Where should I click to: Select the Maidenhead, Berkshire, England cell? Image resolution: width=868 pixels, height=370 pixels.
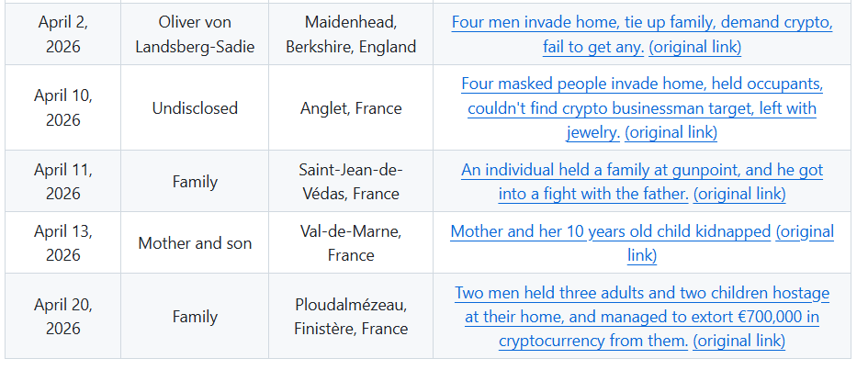pos(350,34)
